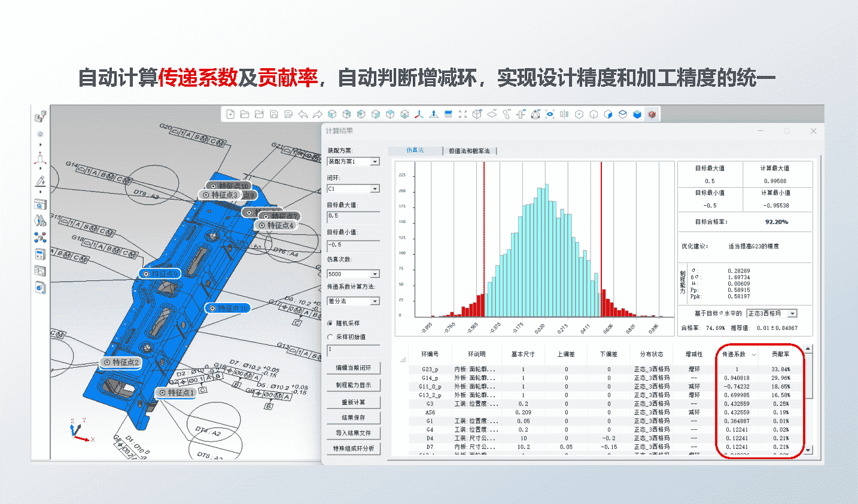The width and height of the screenshot is (858, 504).
Task: Click the blue normal-to-plane arrow icon
Action: point(433,114)
